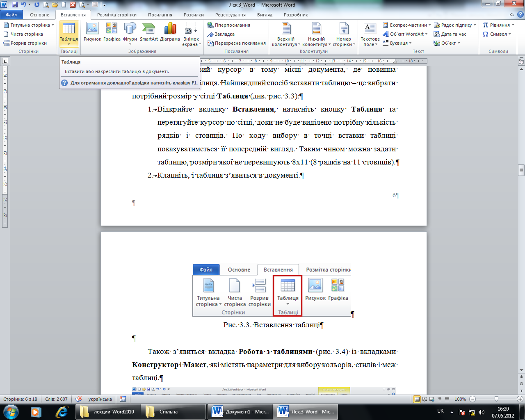Insert an equation with Рівняння
The height and width of the screenshot is (420, 525).
(x=498, y=25)
